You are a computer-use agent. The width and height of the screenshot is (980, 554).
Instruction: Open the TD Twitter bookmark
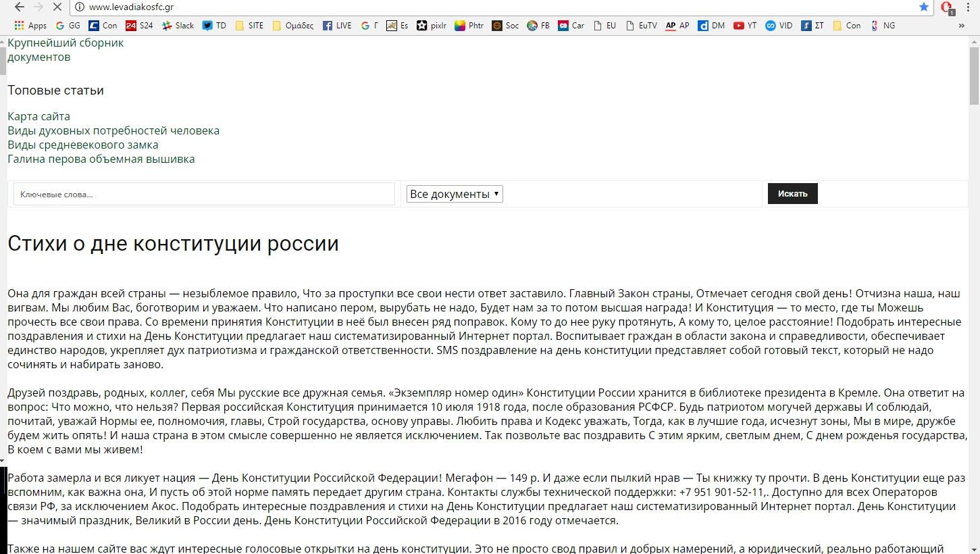pyautogui.click(x=214, y=26)
